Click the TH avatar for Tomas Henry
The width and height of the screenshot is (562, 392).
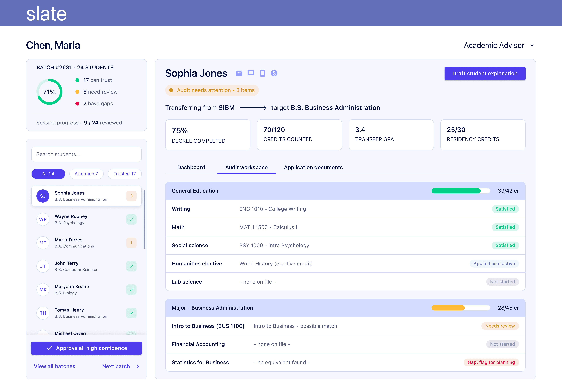pos(43,313)
